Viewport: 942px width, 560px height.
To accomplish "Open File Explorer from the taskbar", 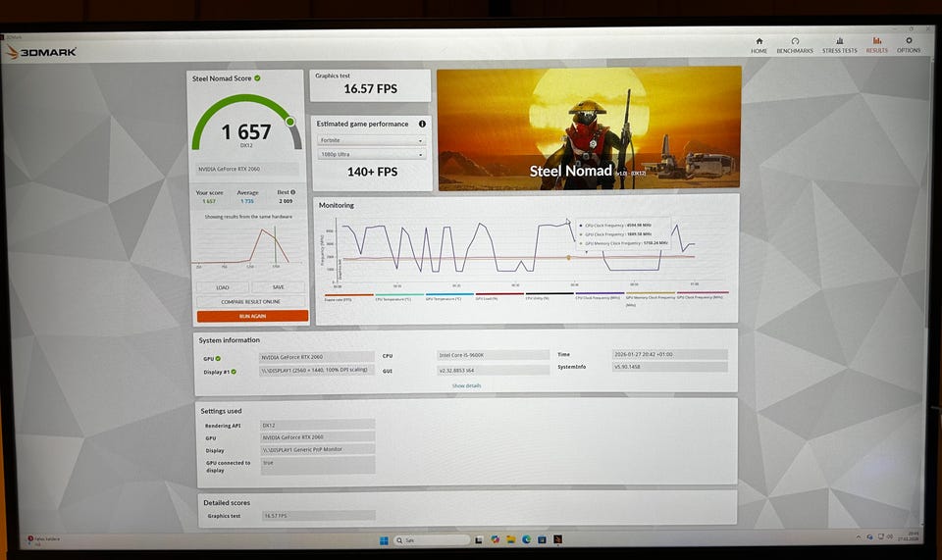I will coord(510,539).
